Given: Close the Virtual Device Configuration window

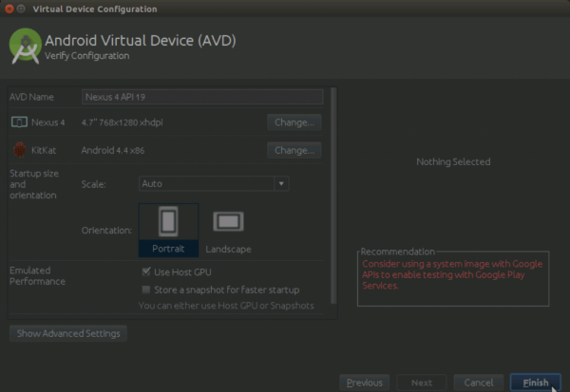Looking at the screenshot, I should tap(9, 9).
